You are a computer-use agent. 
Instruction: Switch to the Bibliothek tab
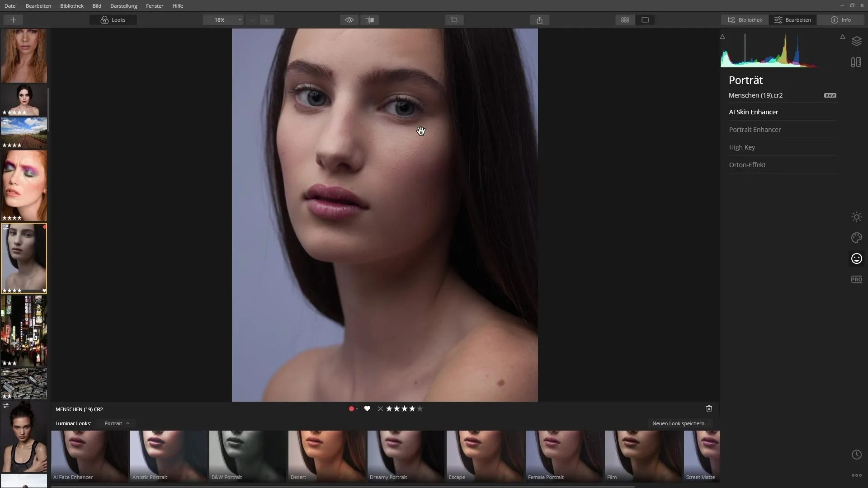[x=745, y=20]
